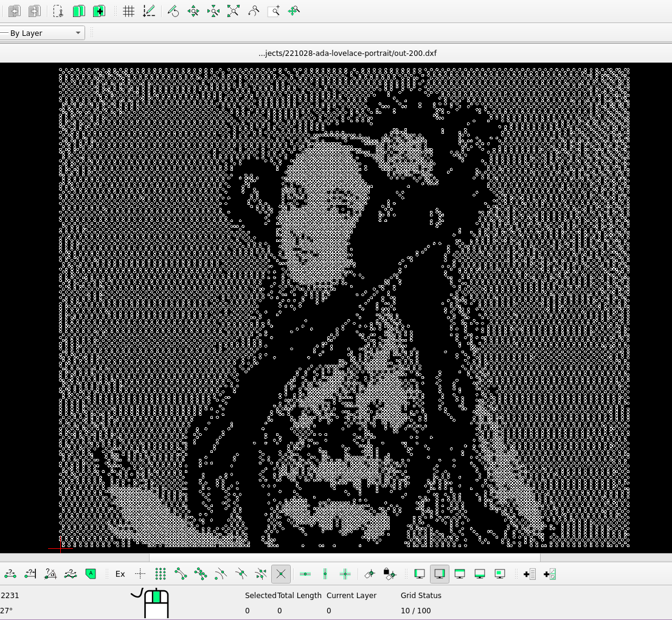Click the polygonal area info tool

pyautogui.click(x=91, y=574)
